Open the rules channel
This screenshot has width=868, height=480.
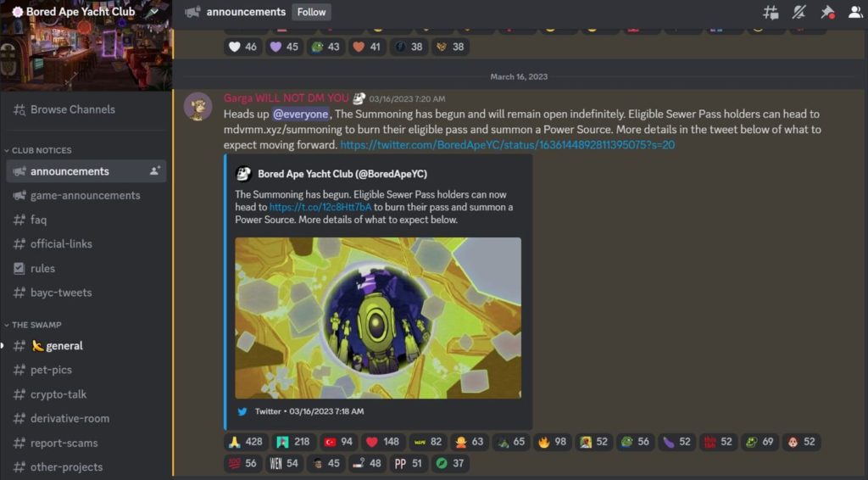coord(86,269)
